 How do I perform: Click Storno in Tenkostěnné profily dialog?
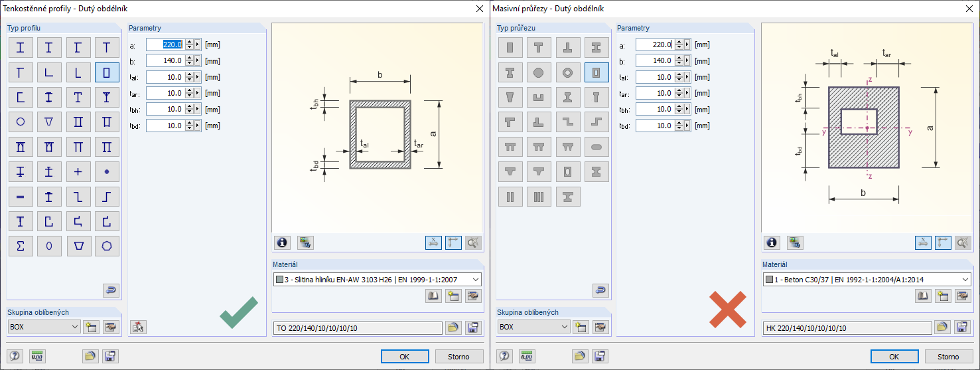click(x=459, y=357)
